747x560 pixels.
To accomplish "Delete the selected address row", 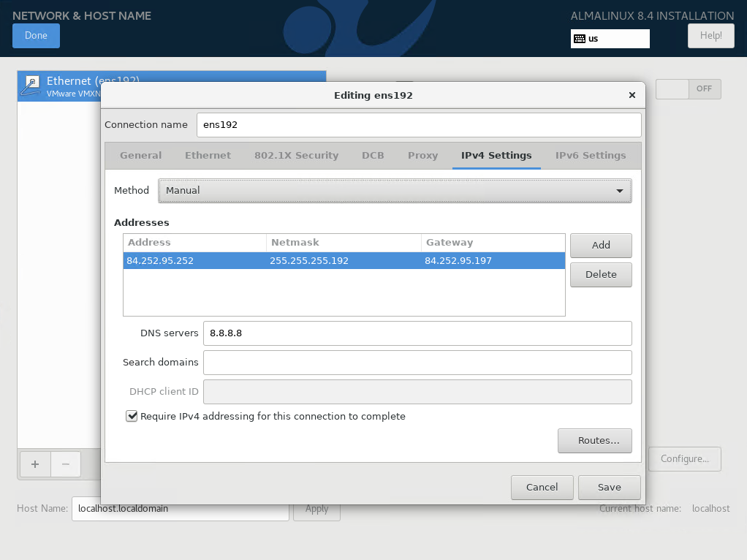I will 601,275.
